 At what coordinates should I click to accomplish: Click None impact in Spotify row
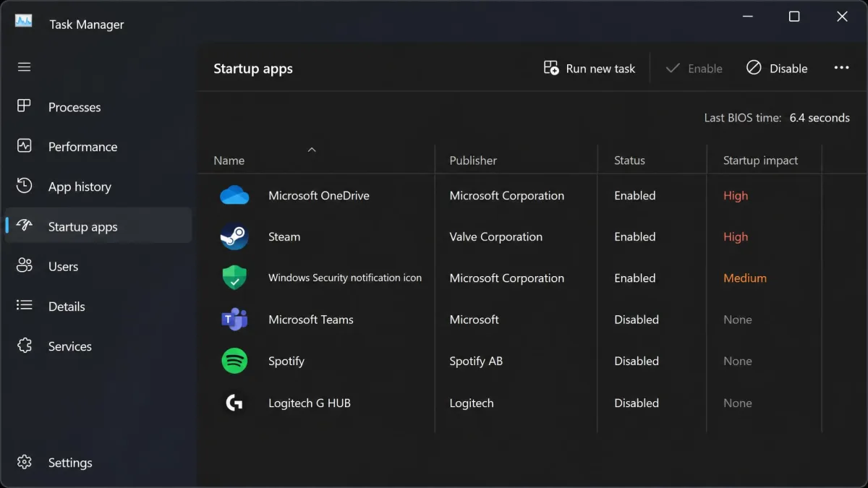click(x=738, y=361)
